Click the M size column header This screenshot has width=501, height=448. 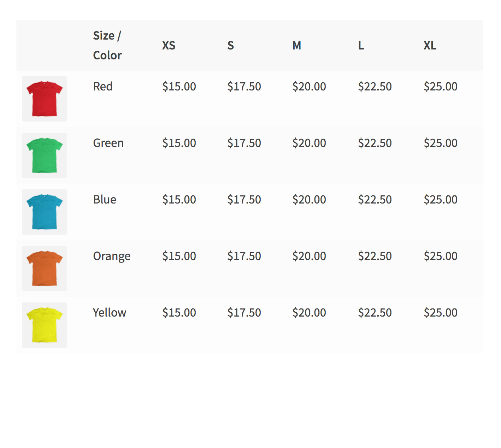pos(297,46)
